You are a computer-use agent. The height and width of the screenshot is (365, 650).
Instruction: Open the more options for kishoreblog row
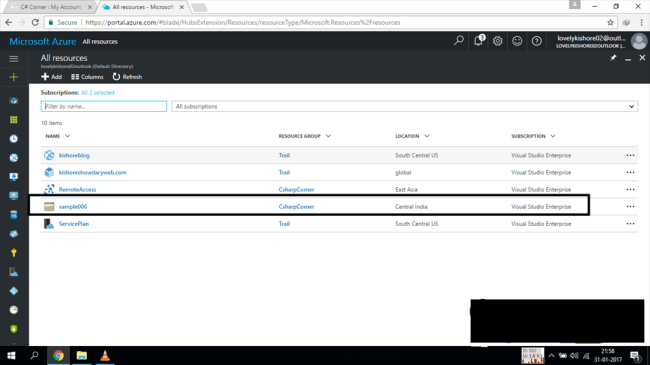click(x=630, y=155)
